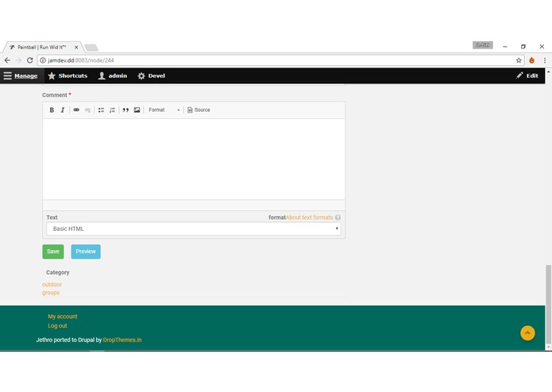
Task: Open the Basic HTML text format dropdown
Action: coord(194,229)
